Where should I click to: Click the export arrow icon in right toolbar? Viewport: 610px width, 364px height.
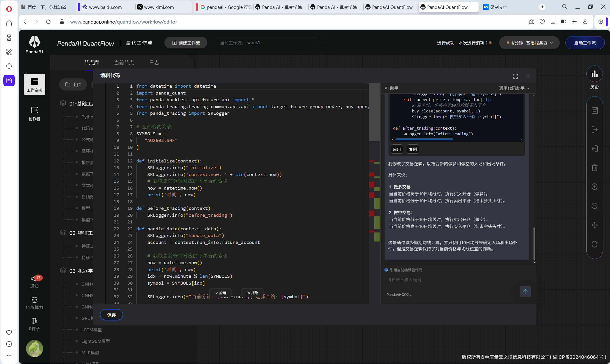[594, 130]
